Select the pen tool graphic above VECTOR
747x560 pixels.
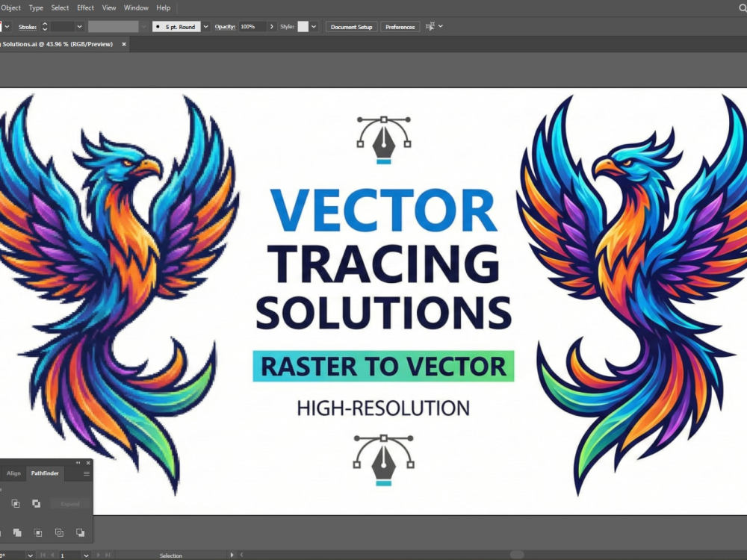[384, 140]
